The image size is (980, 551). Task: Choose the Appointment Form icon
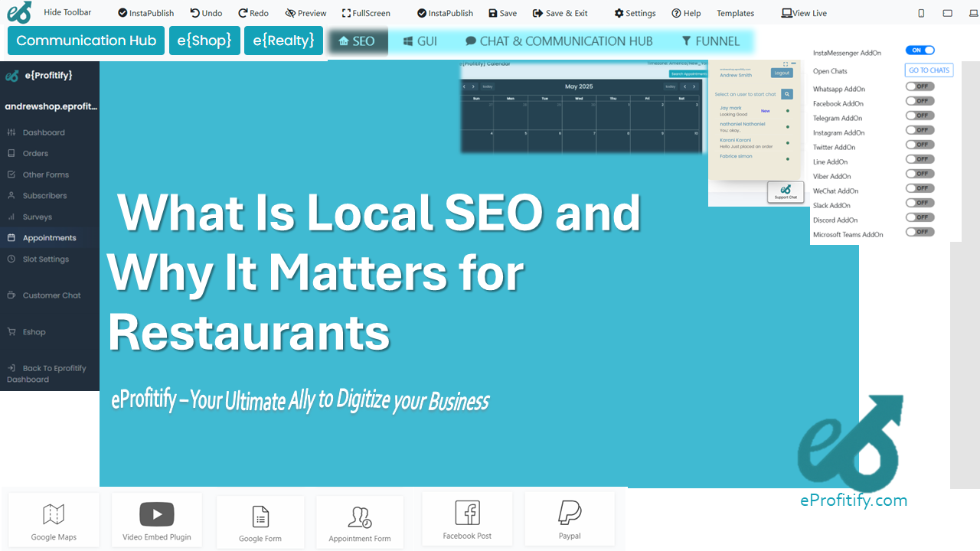point(360,518)
